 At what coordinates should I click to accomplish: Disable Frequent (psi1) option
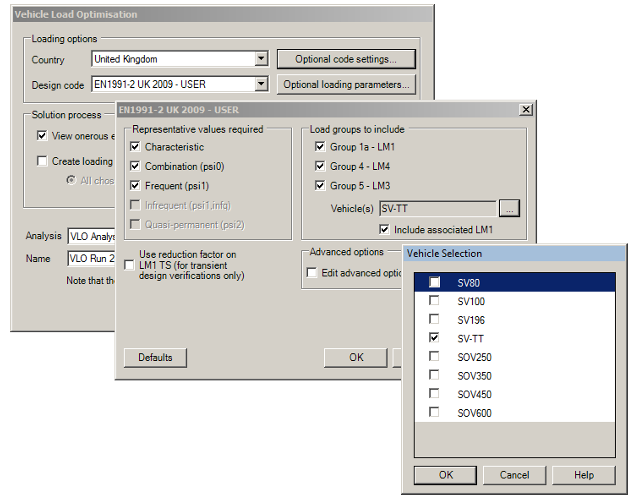136,186
